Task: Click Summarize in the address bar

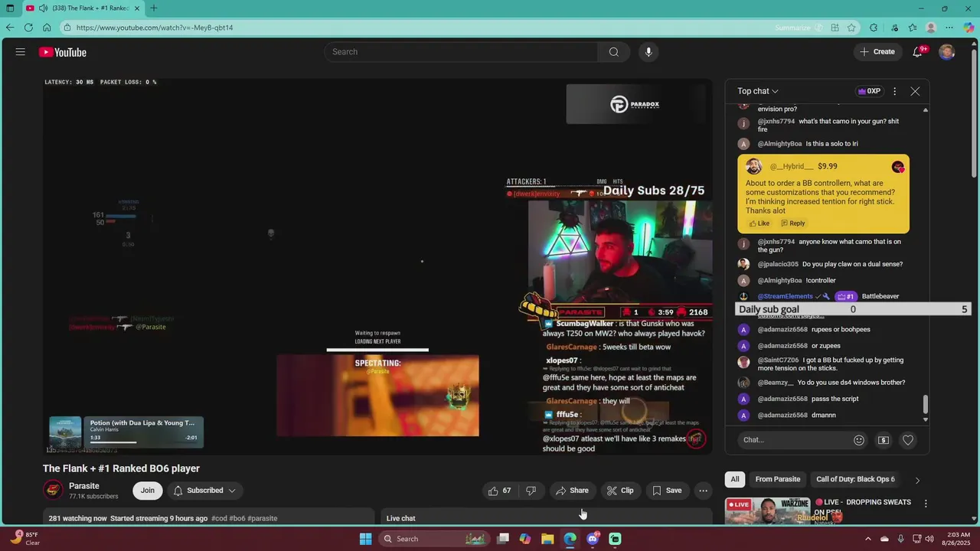Action: pos(792,28)
